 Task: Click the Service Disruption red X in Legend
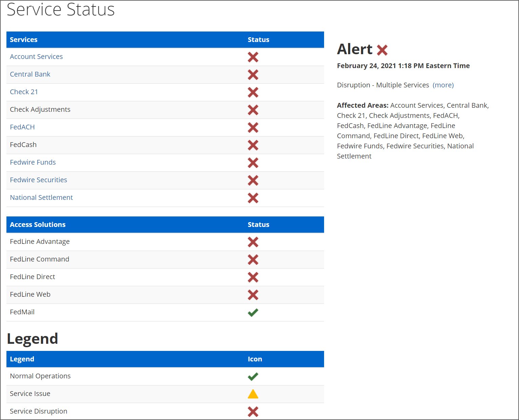tap(253, 411)
